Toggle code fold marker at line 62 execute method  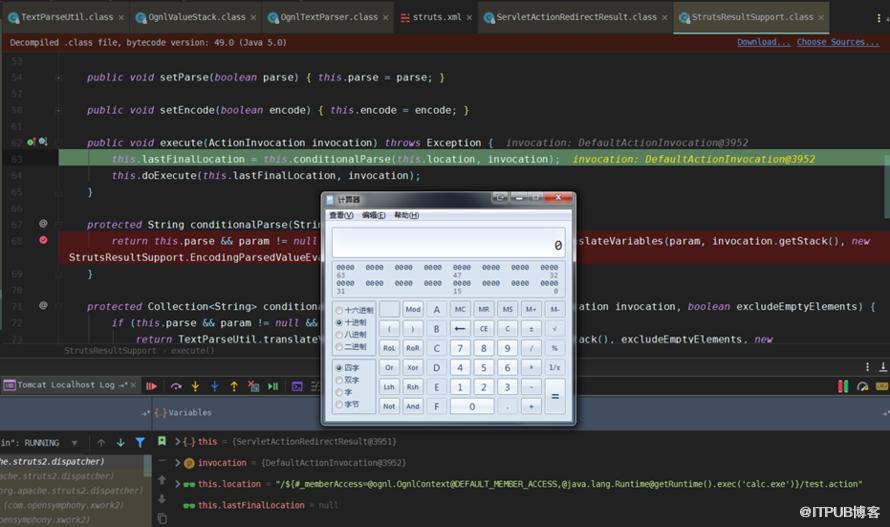click(58, 143)
